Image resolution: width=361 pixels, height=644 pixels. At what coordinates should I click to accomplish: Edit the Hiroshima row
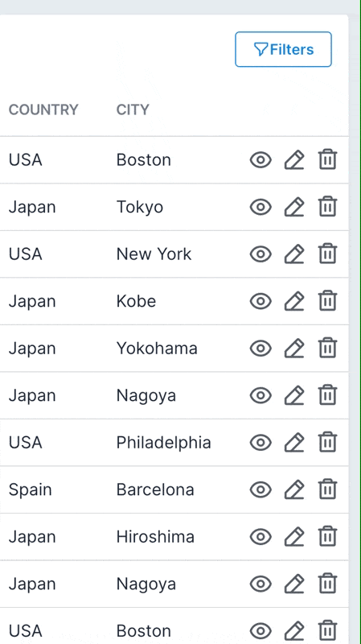(294, 537)
